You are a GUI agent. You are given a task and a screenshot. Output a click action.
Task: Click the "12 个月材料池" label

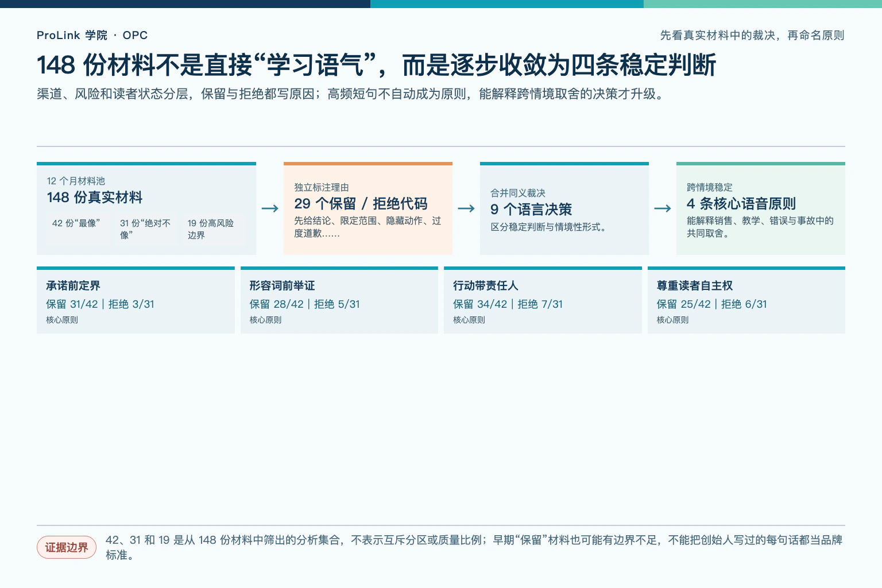click(76, 181)
